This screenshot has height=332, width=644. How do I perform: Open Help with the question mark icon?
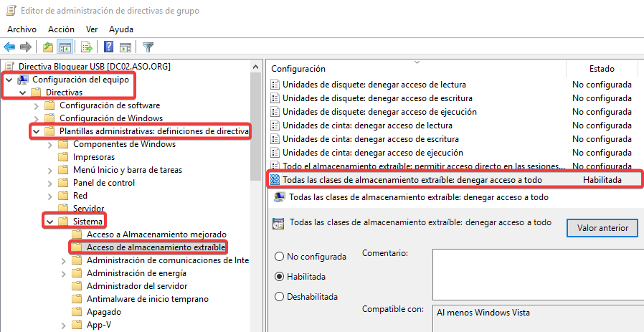click(108, 47)
